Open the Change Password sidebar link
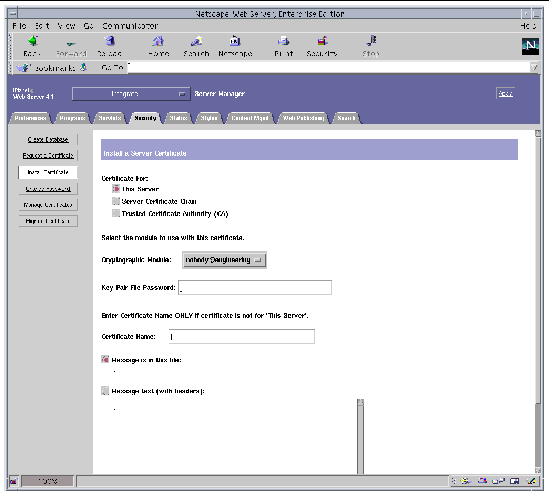 48,189
